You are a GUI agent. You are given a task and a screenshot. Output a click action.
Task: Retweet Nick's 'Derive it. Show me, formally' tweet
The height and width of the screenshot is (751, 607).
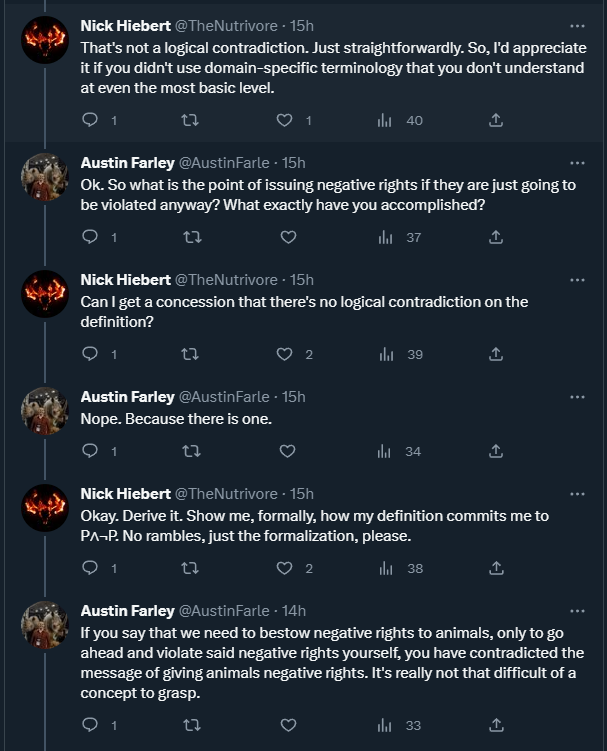(x=189, y=568)
